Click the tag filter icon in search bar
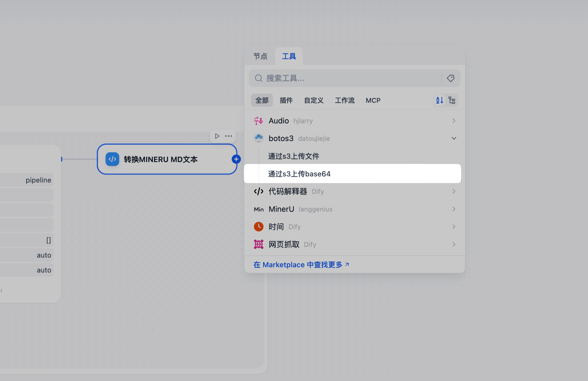 [x=450, y=78]
